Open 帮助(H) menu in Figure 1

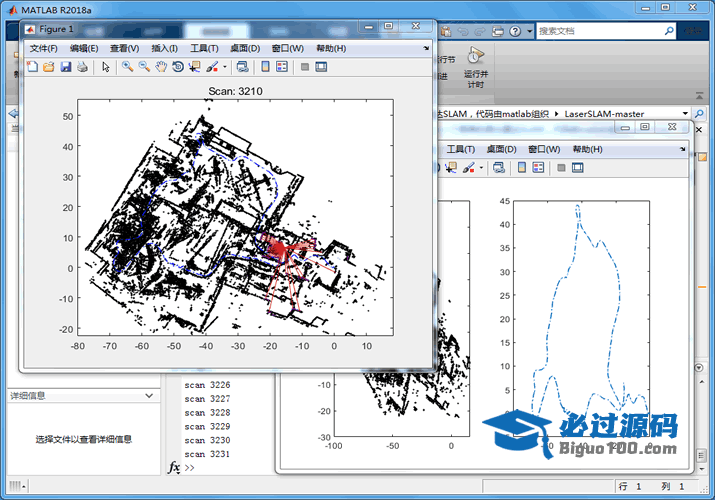pyautogui.click(x=331, y=48)
